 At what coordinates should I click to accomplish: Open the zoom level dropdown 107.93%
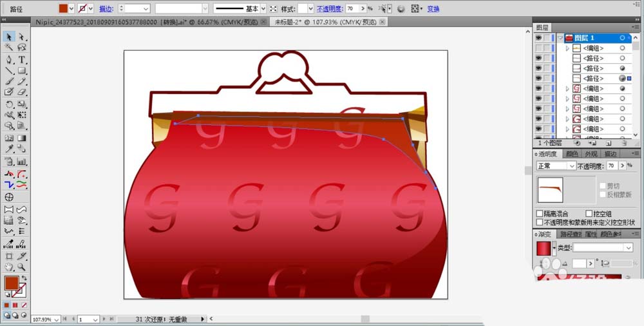click(57, 320)
